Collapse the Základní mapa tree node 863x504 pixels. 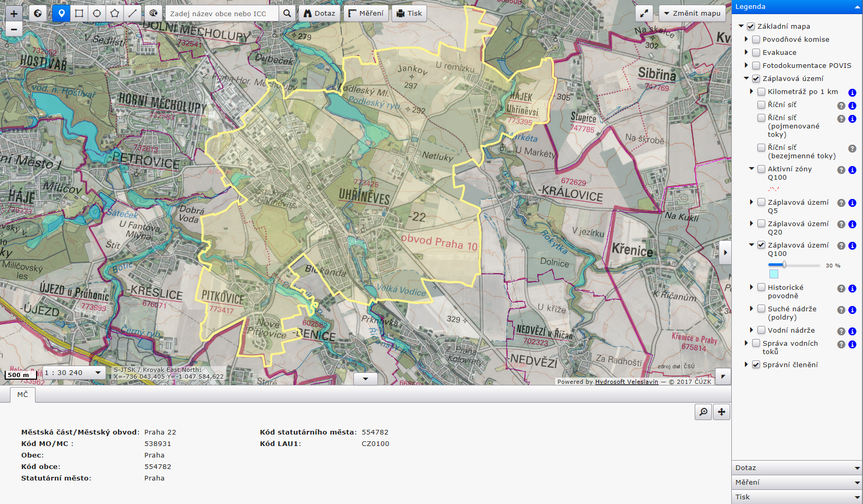(741, 26)
